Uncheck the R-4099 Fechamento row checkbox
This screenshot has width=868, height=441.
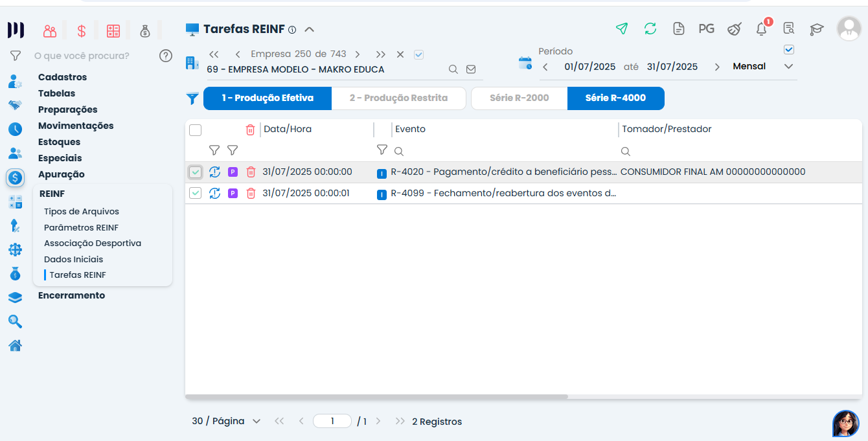[x=195, y=193]
